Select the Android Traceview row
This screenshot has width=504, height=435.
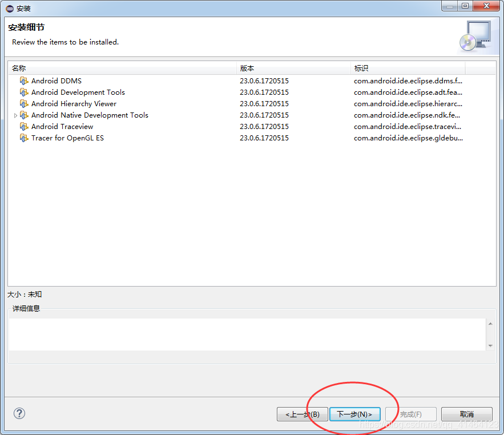point(252,126)
